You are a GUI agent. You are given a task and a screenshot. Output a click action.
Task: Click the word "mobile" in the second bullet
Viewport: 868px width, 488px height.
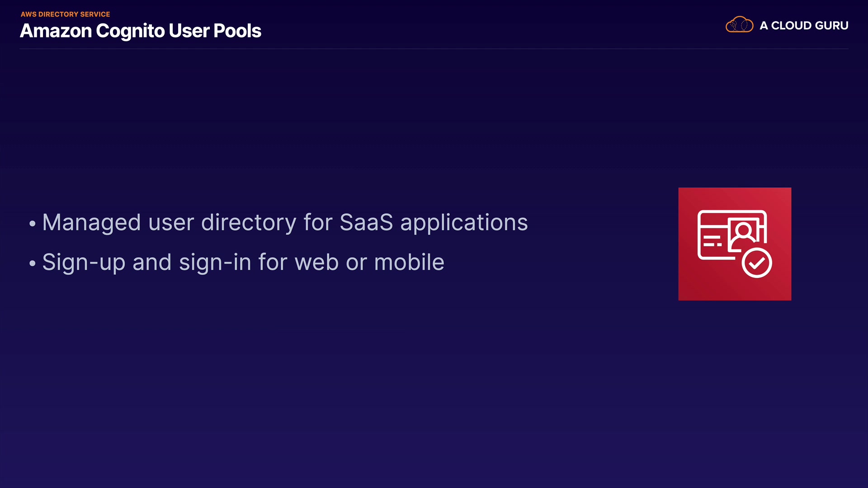409,263
